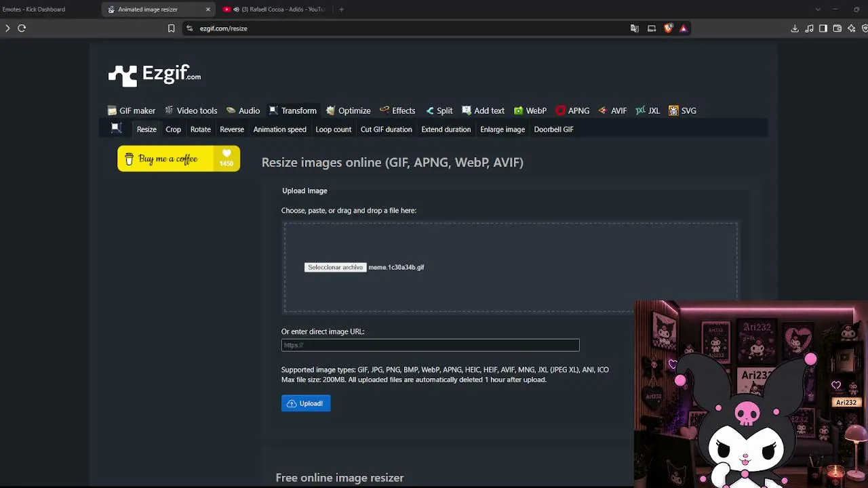Click Seleccionar archivo file button
The width and height of the screenshot is (868, 488).
point(335,267)
